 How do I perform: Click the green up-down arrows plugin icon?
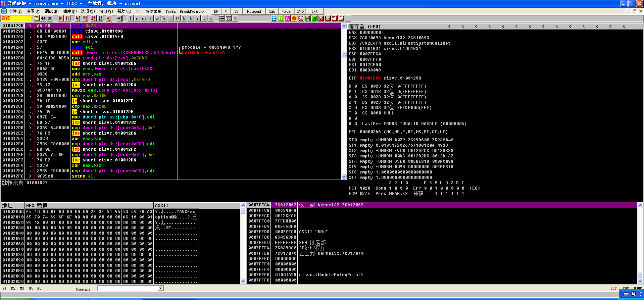[281, 18]
